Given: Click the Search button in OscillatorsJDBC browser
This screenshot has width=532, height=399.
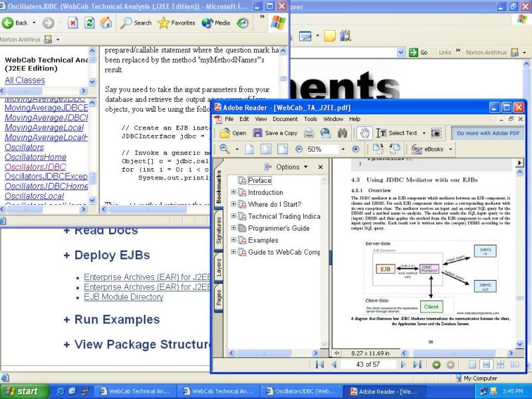Looking at the screenshot, I should (136, 23).
